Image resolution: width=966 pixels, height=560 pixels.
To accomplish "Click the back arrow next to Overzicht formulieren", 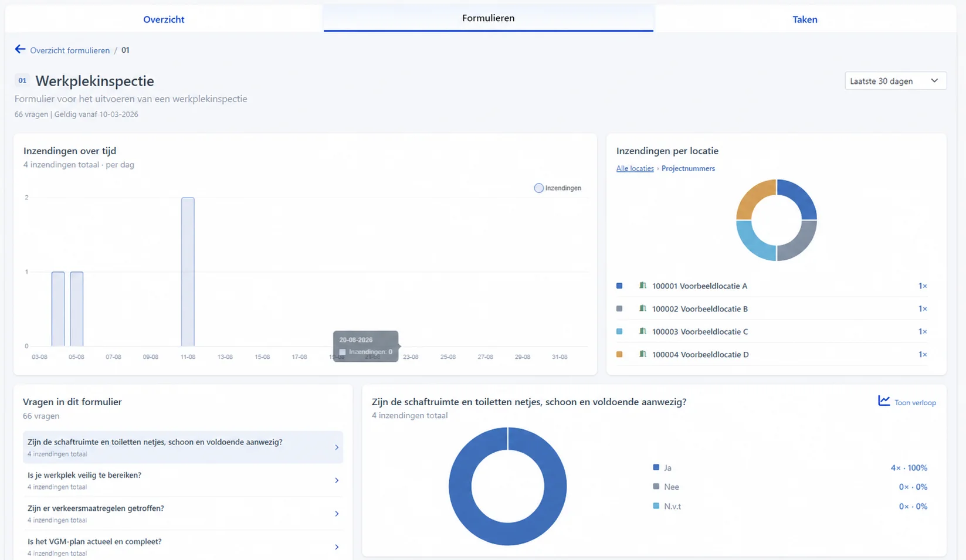I will coord(21,49).
